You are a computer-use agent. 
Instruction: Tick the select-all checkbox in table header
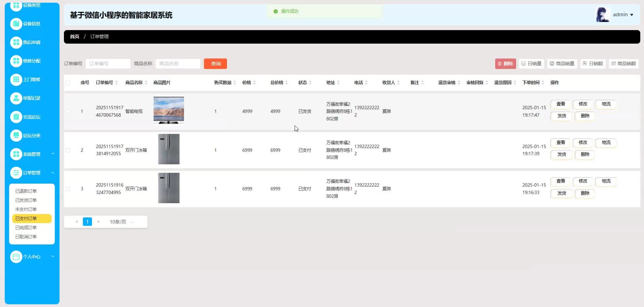click(68, 82)
